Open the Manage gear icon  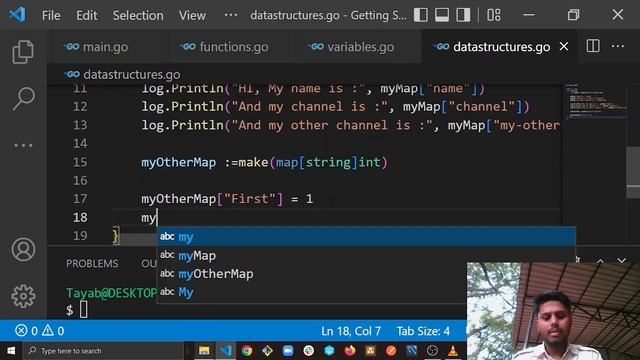click(x=23, y=296)
